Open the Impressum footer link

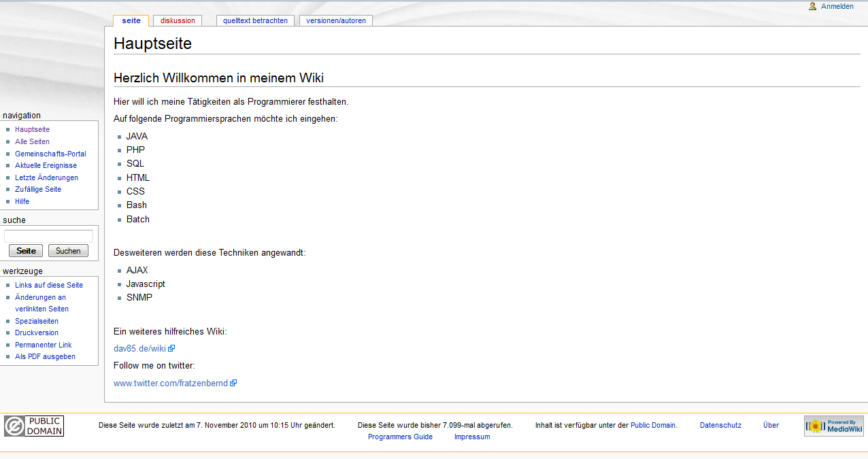click(472, 437)
